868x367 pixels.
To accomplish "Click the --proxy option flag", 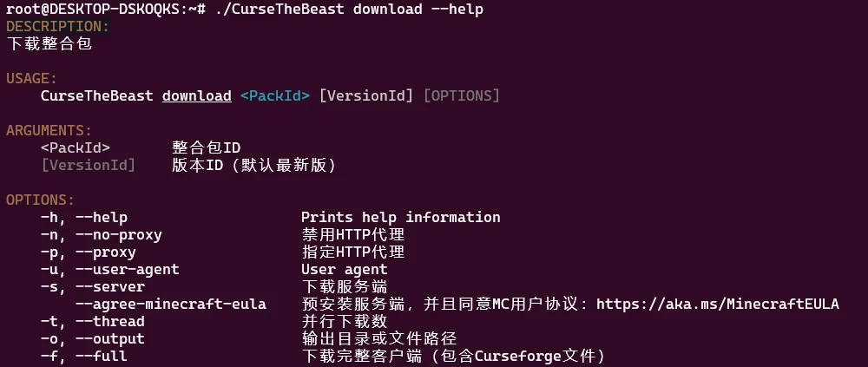I will pyautogui.click(x=106, y=252).
